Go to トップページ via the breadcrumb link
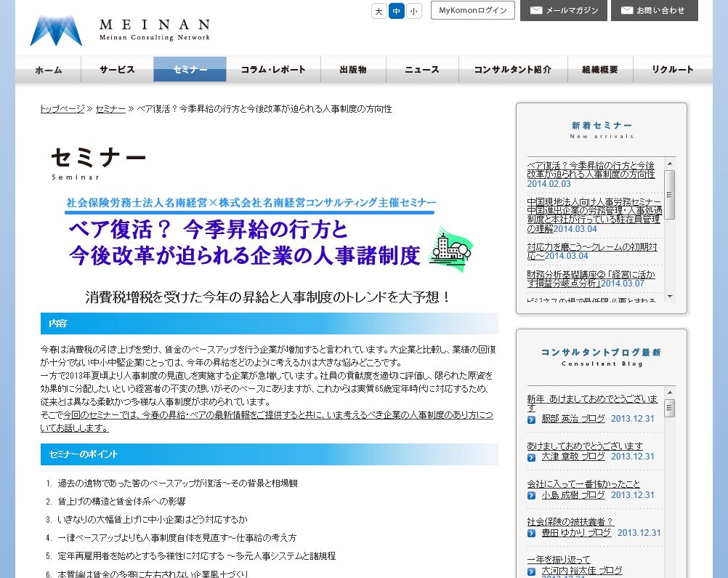Viewport: 728px width, 578px height. pos(62,109)
